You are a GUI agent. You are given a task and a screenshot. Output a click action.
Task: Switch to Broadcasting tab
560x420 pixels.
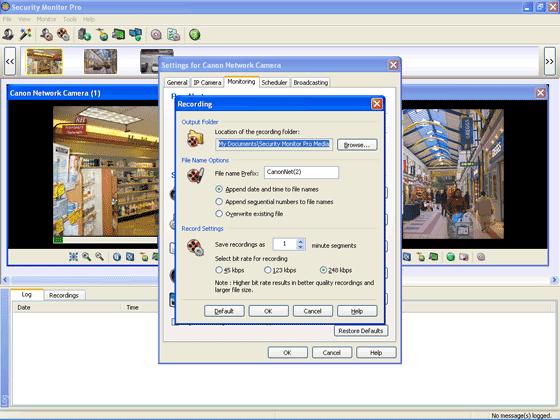311,82
